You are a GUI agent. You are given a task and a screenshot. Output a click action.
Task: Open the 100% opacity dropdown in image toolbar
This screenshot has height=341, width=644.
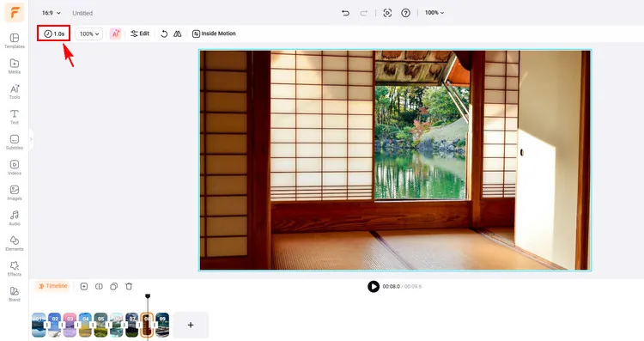pyautogui.click(x=89, y=33)
